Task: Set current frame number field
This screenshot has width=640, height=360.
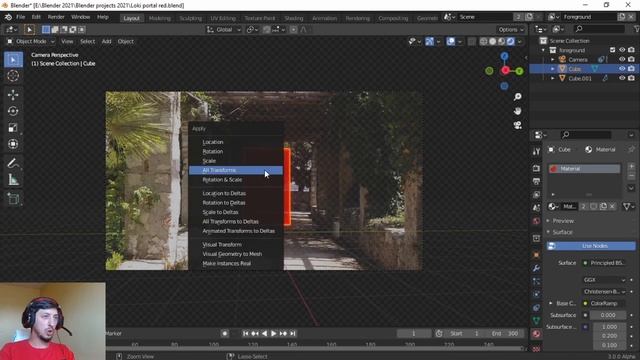Action: pyautogui.click(x=414, y=333)
